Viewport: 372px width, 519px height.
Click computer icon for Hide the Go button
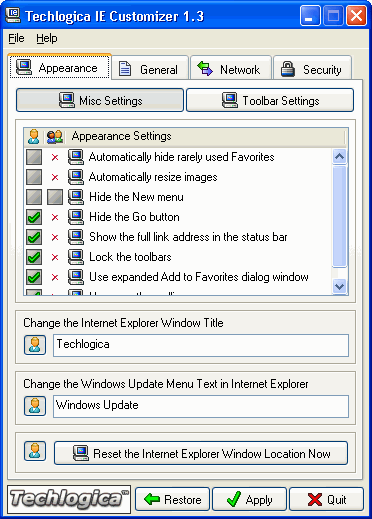[x=76, y=217]
